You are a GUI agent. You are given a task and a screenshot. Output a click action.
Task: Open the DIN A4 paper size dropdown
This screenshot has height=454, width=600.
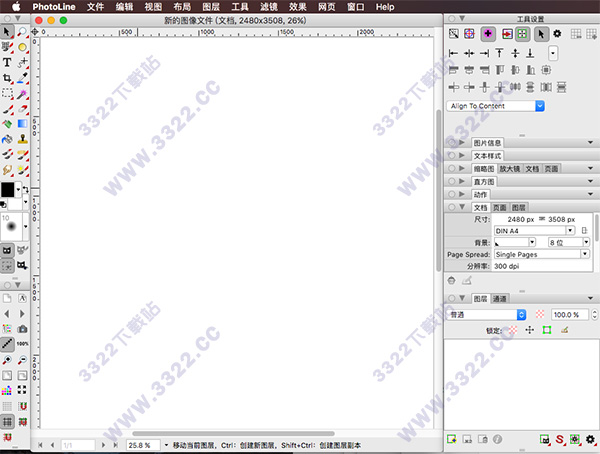535,231
